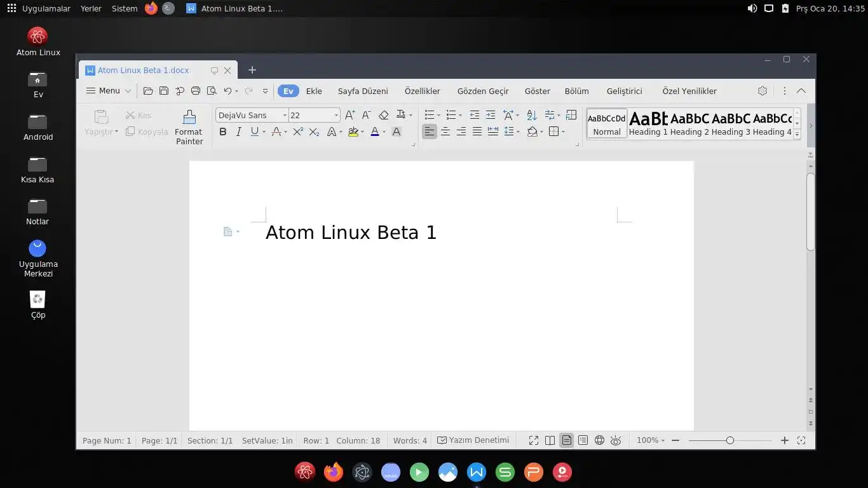This screenshot has width=868, height=488.
Task: Open the 100% zoom level dropdown
Action: coord(651,440)
